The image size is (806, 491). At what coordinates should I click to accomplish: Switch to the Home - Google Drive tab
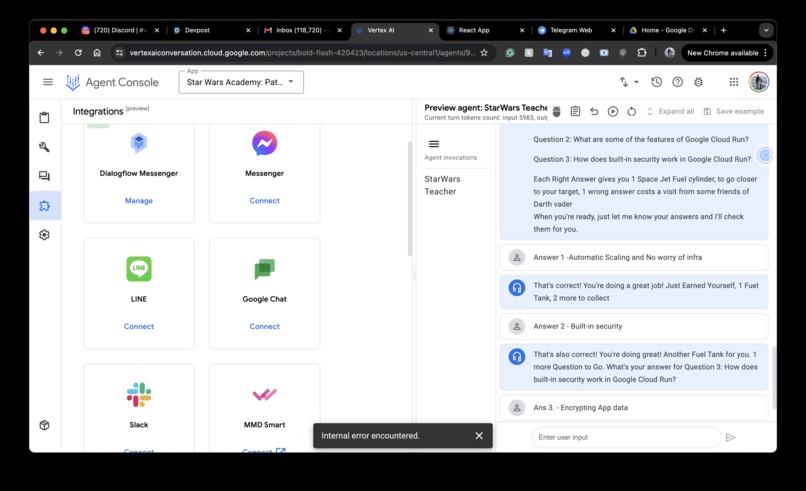tap(668, 30)
